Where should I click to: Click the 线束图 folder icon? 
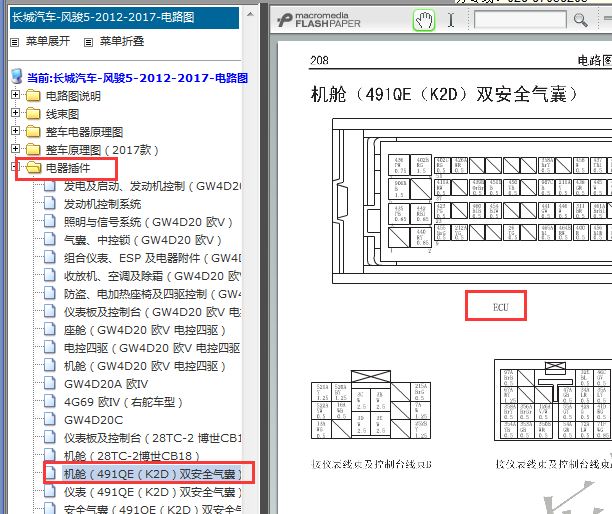[33, 113]
